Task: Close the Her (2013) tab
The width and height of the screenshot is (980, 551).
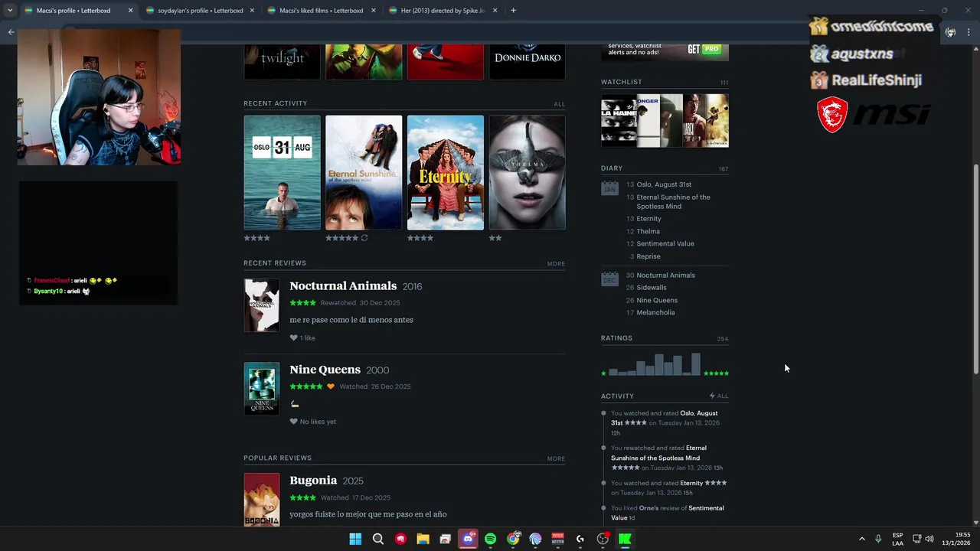Action: (495, 11)
